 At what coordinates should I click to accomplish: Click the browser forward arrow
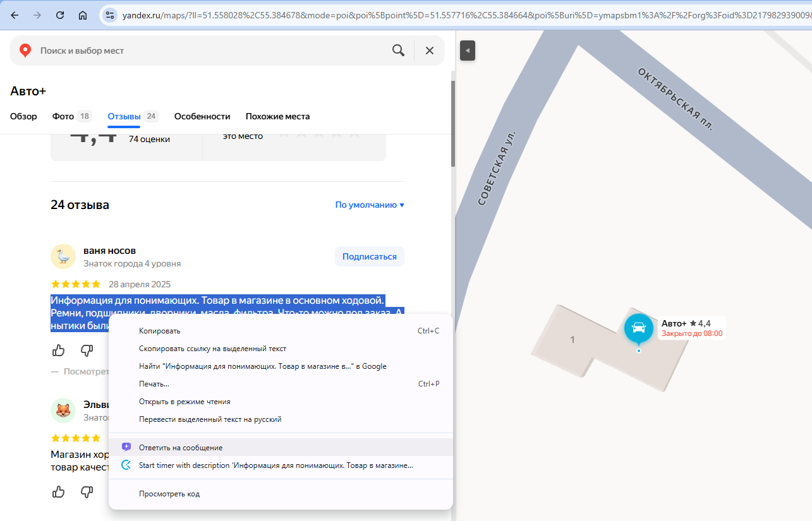37,15
